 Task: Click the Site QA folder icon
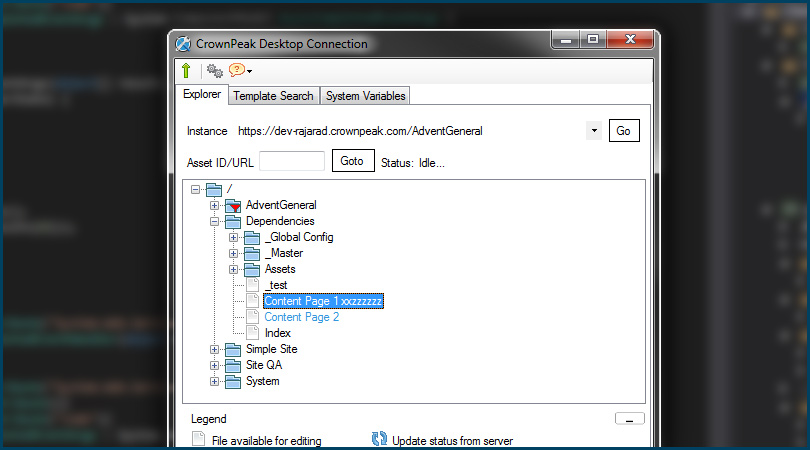pyautogui.click(x=233, y=366)
